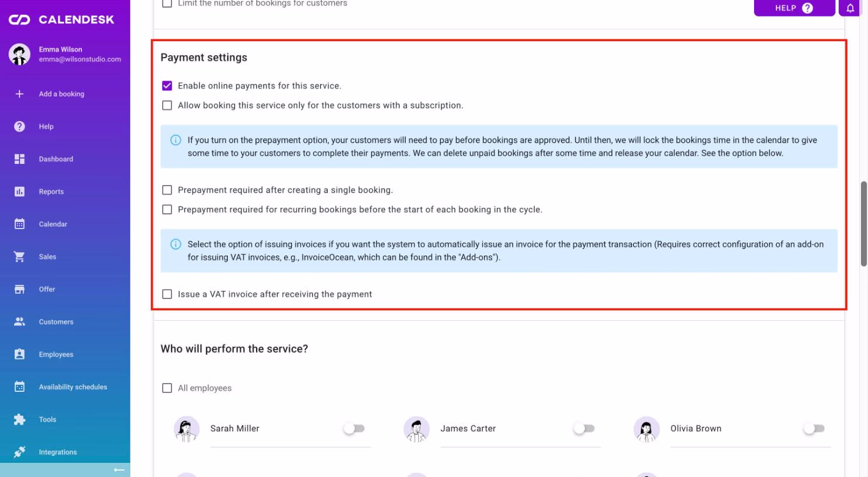The width and height of the screenshot is (868, 477).
Task: Click the Integrations plug icon
Action: pyautogui.click(x=19, y=452)
